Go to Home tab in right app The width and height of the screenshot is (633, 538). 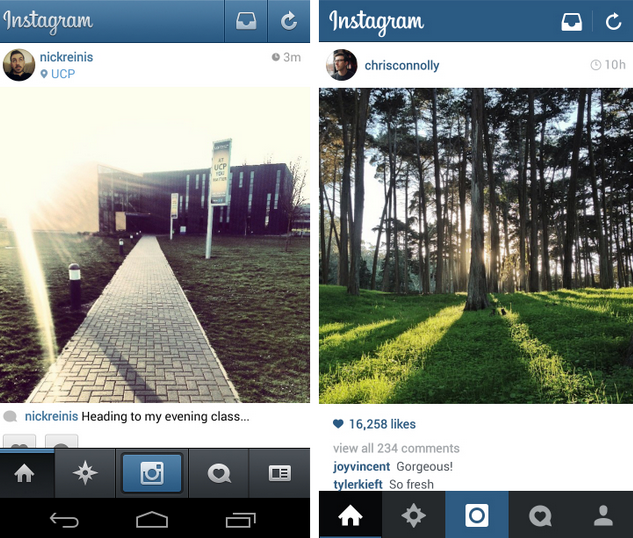pos(350,515)
